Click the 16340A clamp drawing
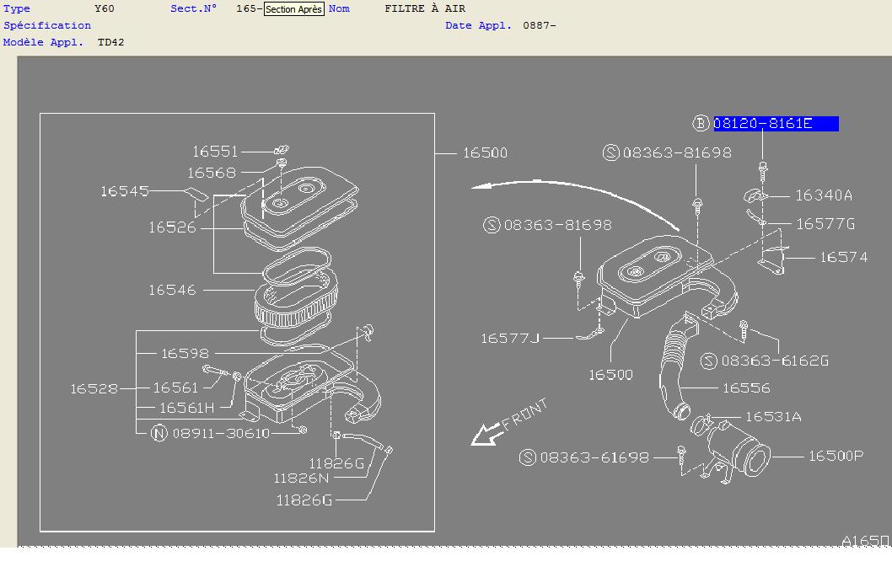The height and width of the screenshot is (588, 892). tap(755, 195)
